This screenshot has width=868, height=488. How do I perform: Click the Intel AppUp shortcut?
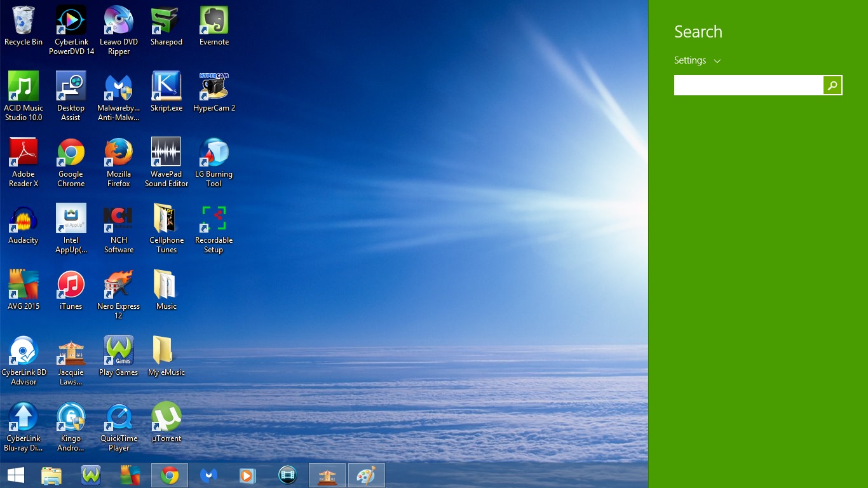coord(71,229)
